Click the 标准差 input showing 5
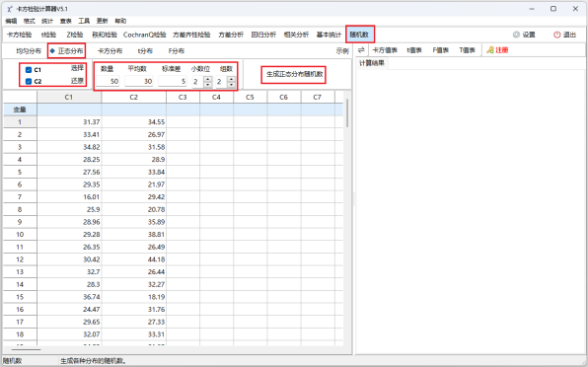The width and height of the screenshot is (588, 367). point(172,81)
